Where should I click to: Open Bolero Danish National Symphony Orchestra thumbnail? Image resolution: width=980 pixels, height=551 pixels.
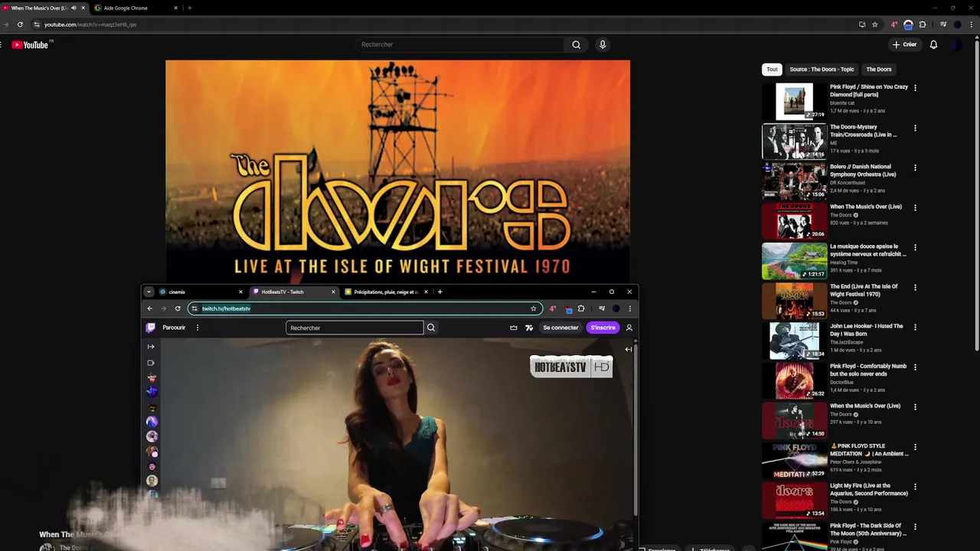(794, 181)
